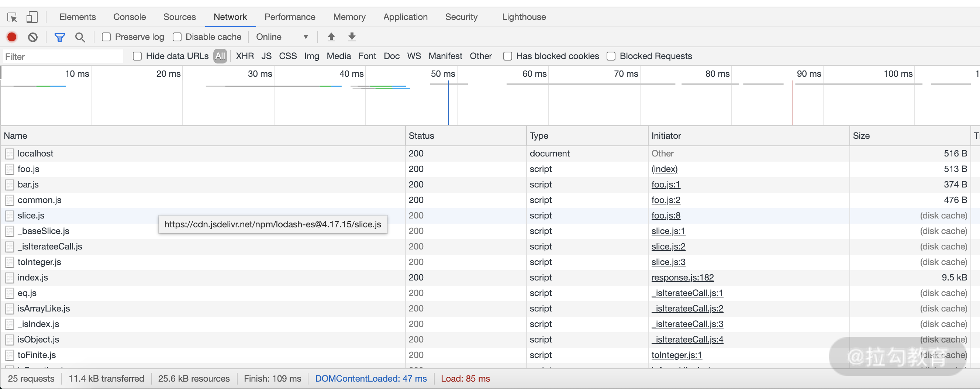
Task: Open the Online throttling dropdown
Action: click(x=282, y=37)
